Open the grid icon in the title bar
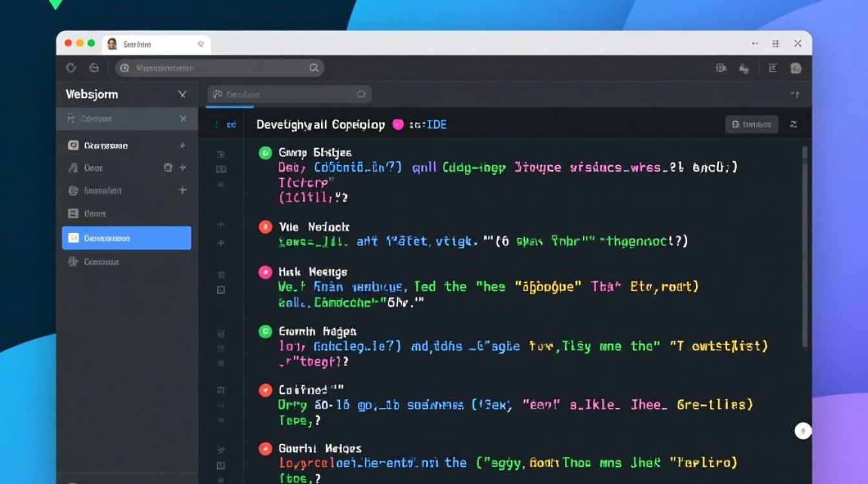The height and width of the screenshot is (484, 868). pyautogui.click(x=776, y=44)
